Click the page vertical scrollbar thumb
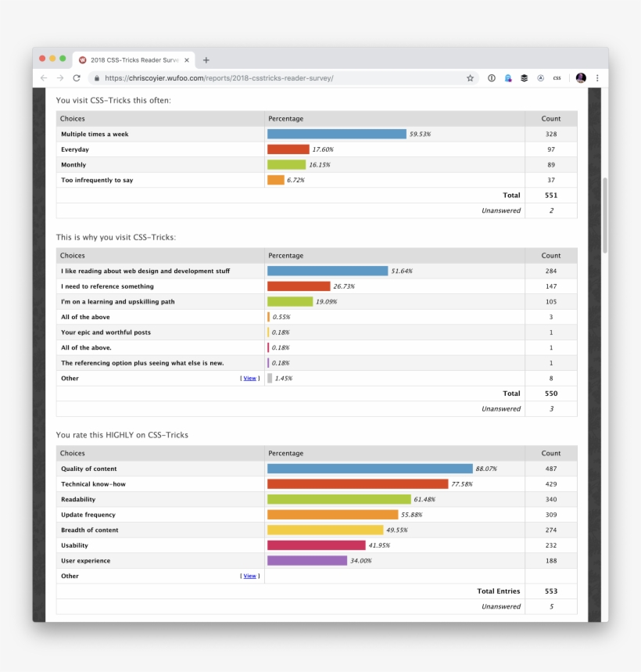 pos(605,215)
